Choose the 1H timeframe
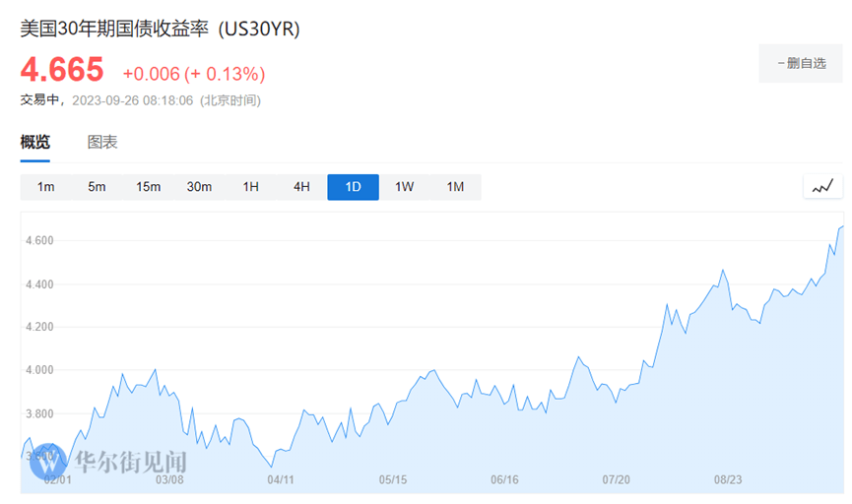Screen dimensions: 852x504 250,187
